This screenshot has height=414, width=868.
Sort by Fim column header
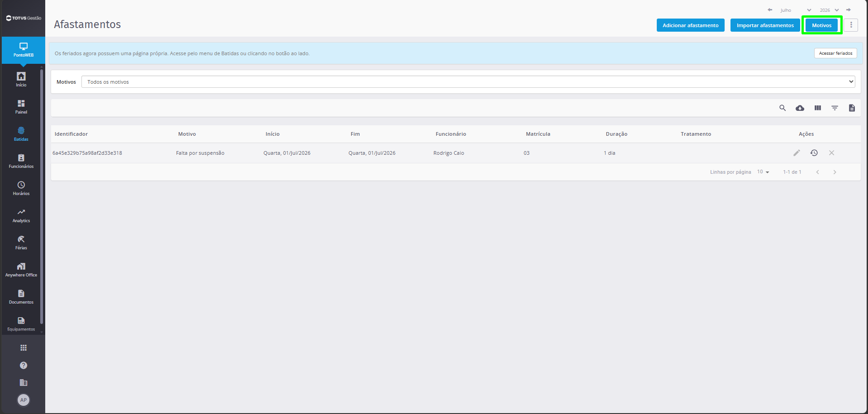(x=355, y=134)
